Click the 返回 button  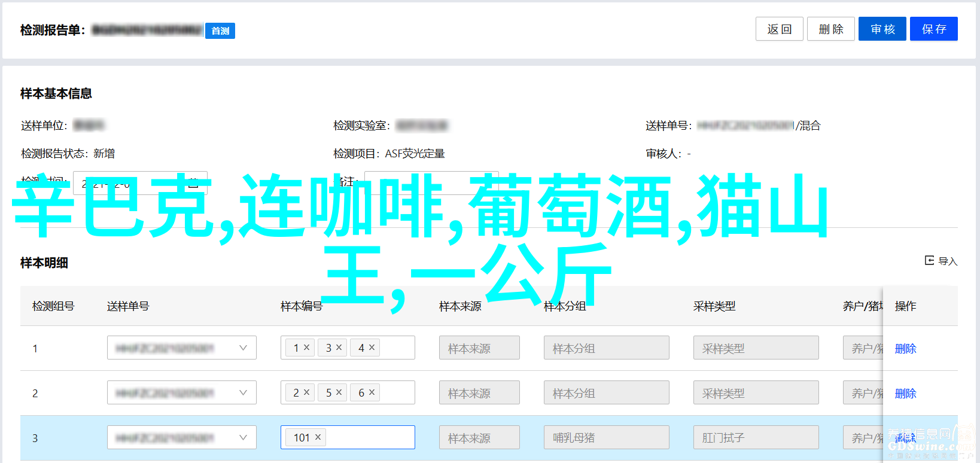coord(779,29)
